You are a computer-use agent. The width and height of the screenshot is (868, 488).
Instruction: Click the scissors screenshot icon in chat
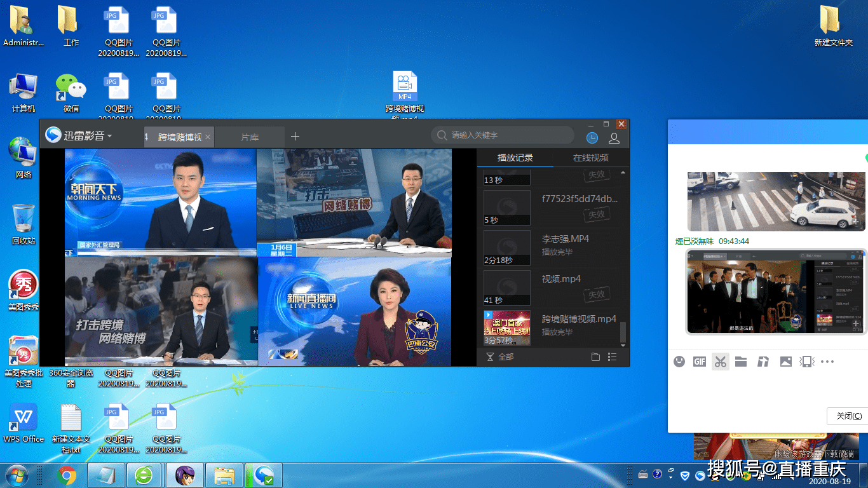coord(720,362)
